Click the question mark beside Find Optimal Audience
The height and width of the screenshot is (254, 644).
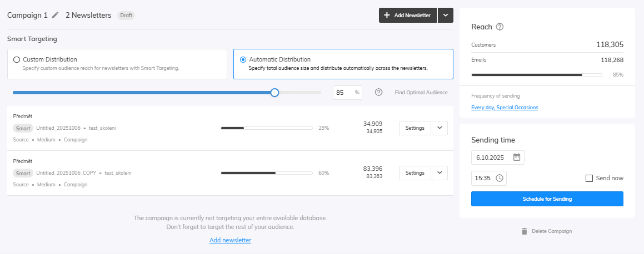tap(378, 93)
